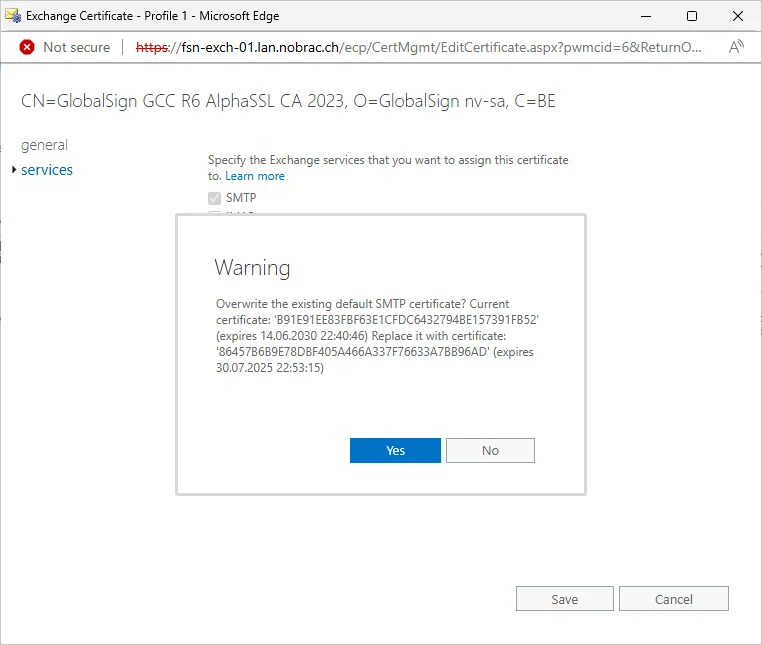This screenshot has height=645, width=762.
Task: Click the Warning dialog heading
Action: (252, 267)
